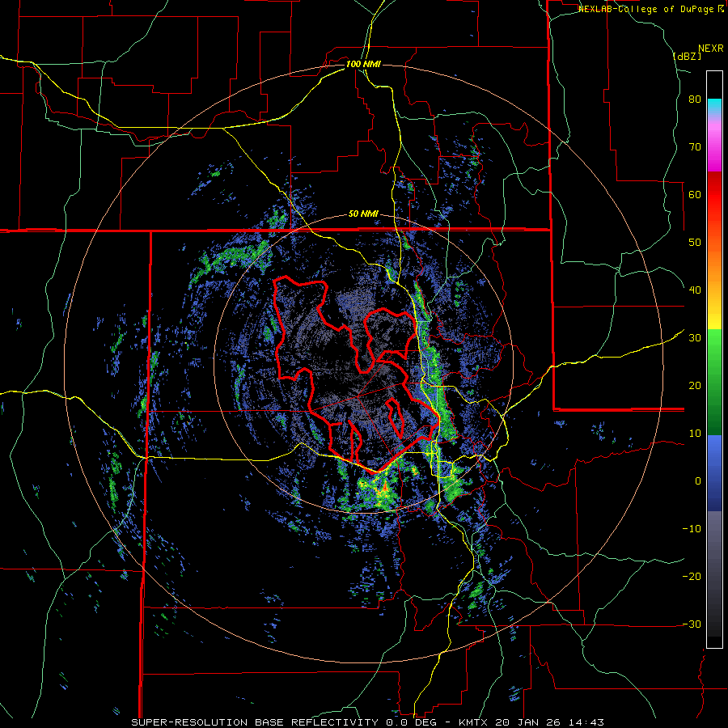
Task: Click the NEXLAB-College of DuPage watermark text
Action: coord(650,9)
